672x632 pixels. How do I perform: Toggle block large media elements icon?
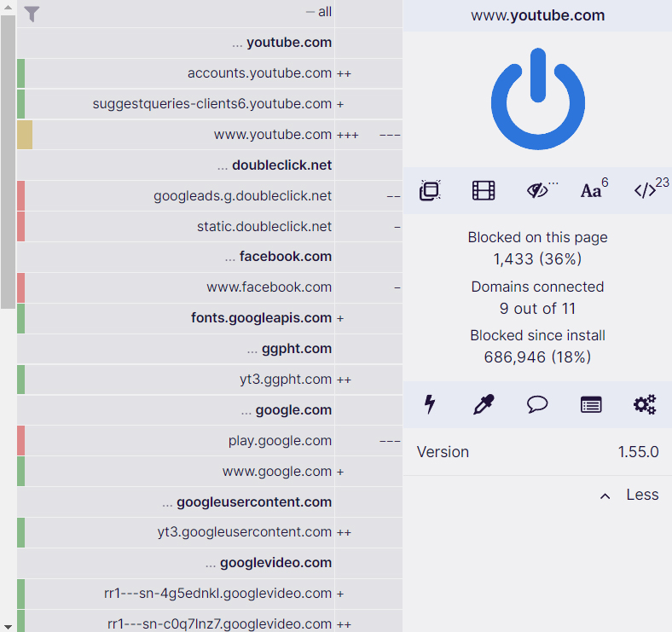(484, 190)
